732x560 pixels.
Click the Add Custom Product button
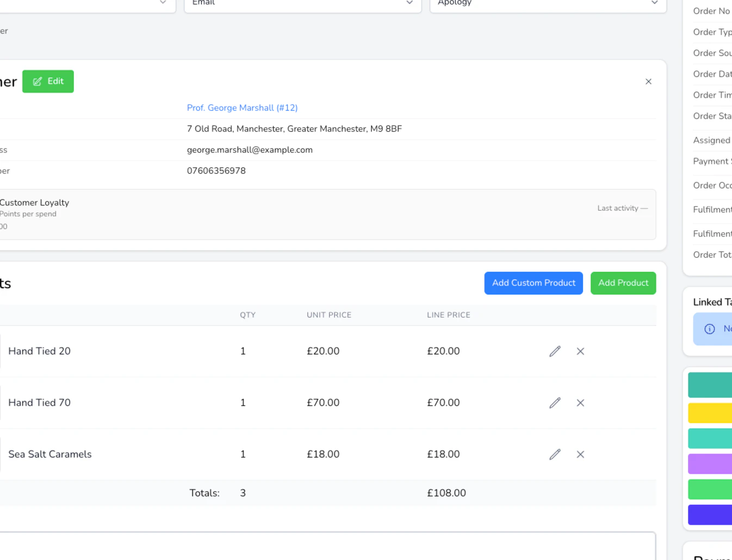(x=534, y=283)
